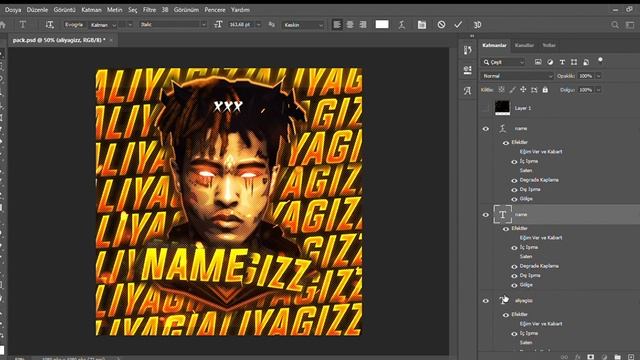Filter layers by type layers
This screenshot has width=640, height=360.
click(x=562, y=62)
